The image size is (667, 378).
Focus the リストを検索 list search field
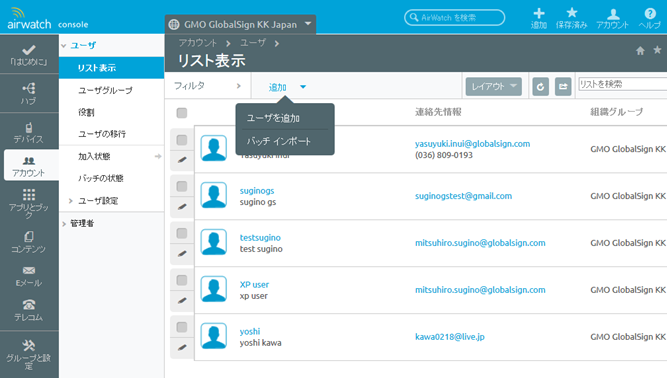(623, 84)
